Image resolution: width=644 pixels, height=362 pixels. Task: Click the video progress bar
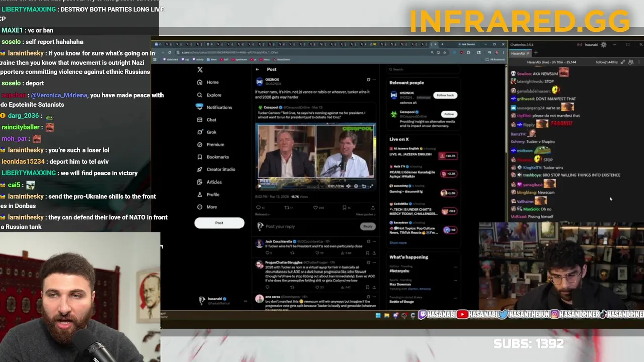click(x=316, y=179)
